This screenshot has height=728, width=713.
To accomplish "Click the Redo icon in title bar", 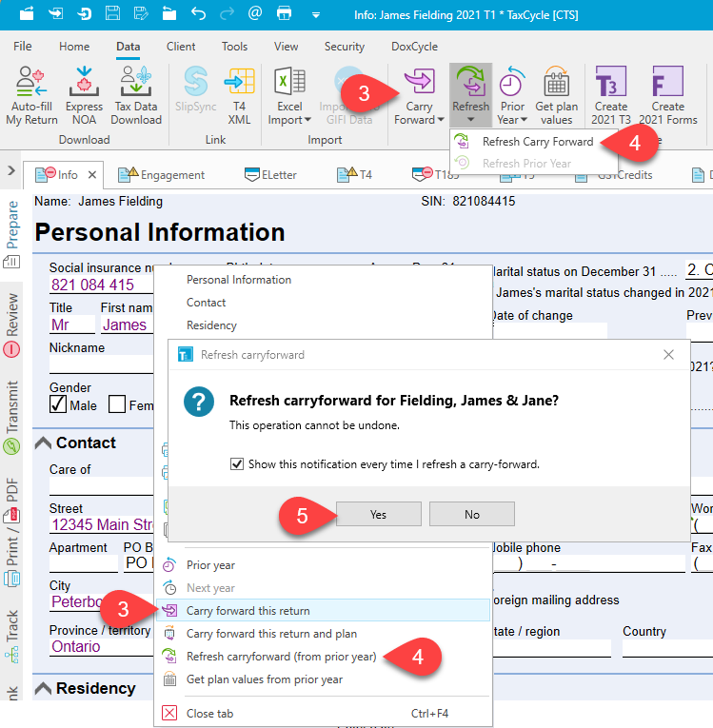I will (x=227, y=13).
